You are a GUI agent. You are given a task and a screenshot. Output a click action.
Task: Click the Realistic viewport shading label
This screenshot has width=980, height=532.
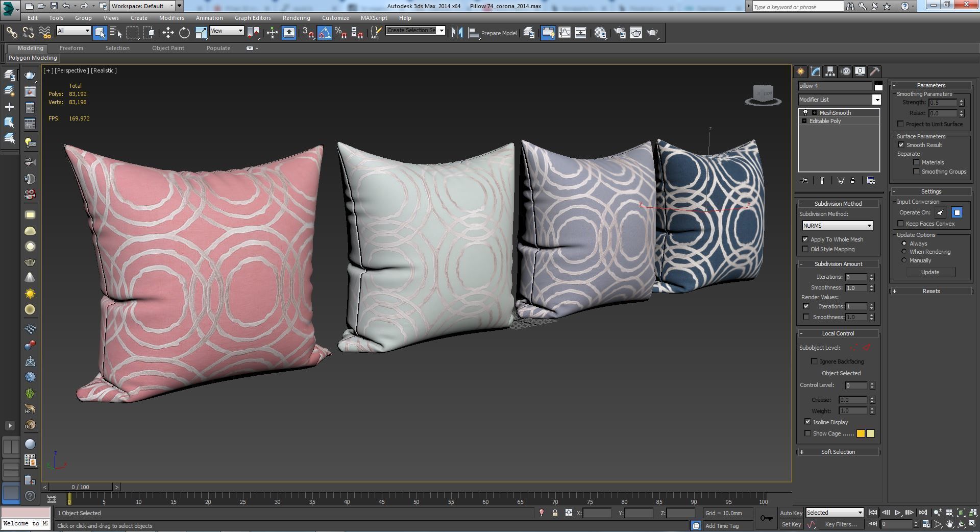point(104,70)
